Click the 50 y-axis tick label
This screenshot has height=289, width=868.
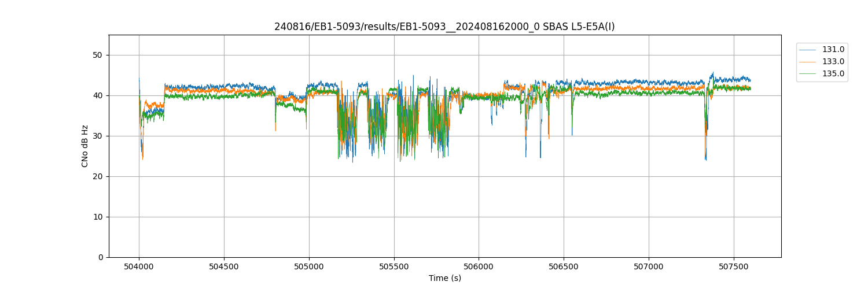98,55
